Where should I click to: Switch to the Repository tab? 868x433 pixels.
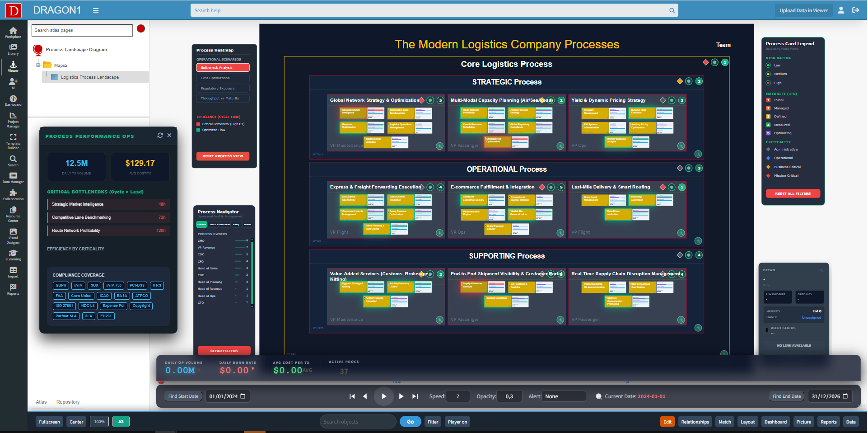tap(68, 402)
